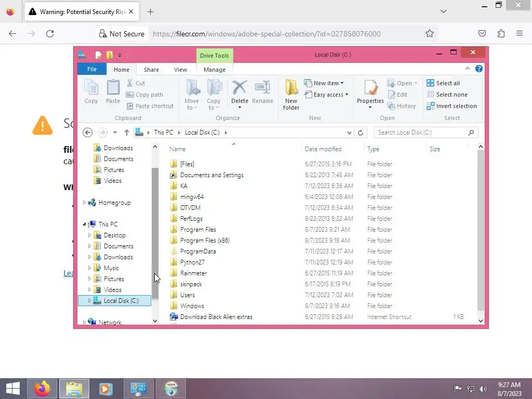
Task: Select the Python27 folder
Action: point(192,262)
